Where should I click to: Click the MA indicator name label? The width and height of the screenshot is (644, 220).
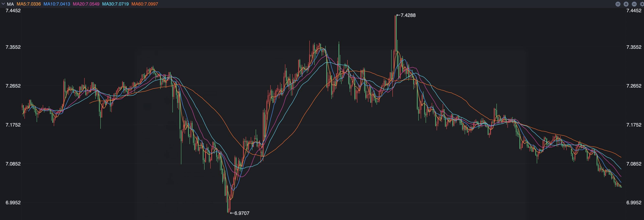[10, 4]
